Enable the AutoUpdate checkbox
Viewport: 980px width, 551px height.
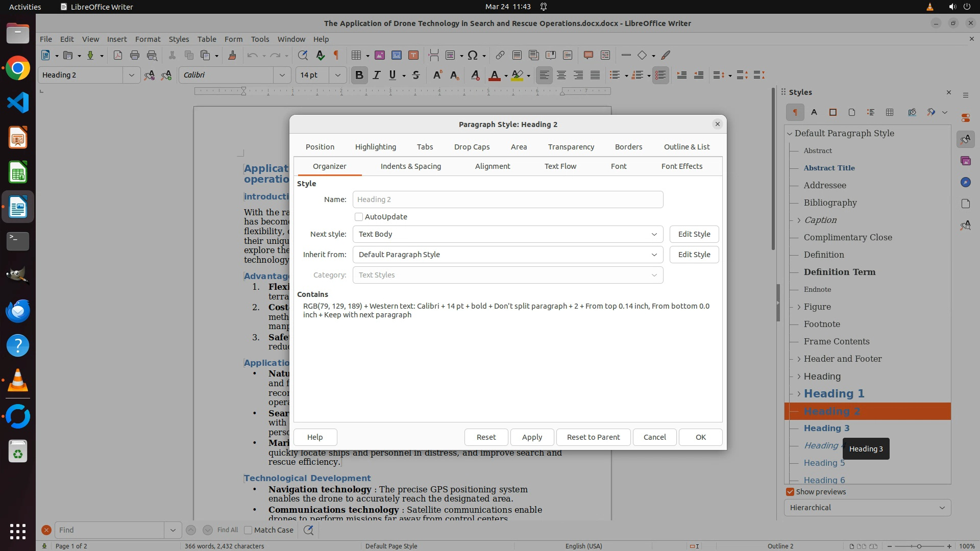(x=359, y=217)
